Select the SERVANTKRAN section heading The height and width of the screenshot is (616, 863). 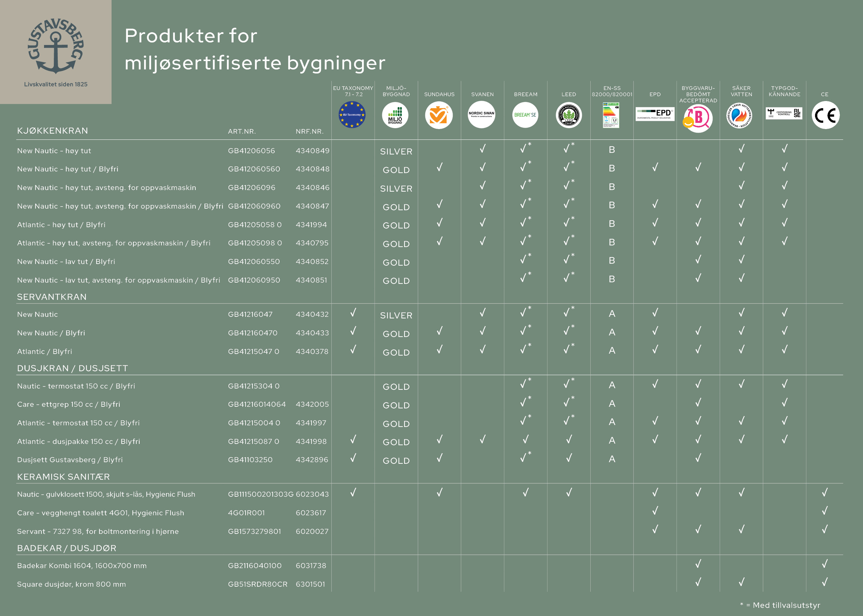[52, 297]
